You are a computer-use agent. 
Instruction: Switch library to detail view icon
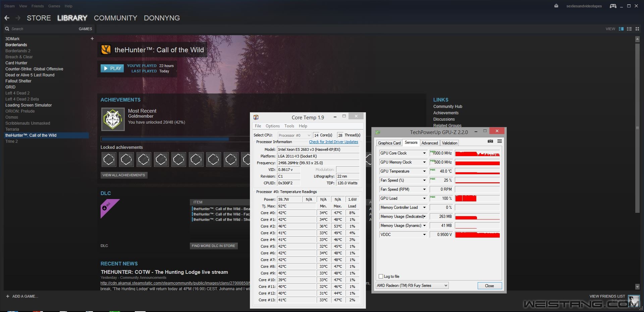[621, 29]
